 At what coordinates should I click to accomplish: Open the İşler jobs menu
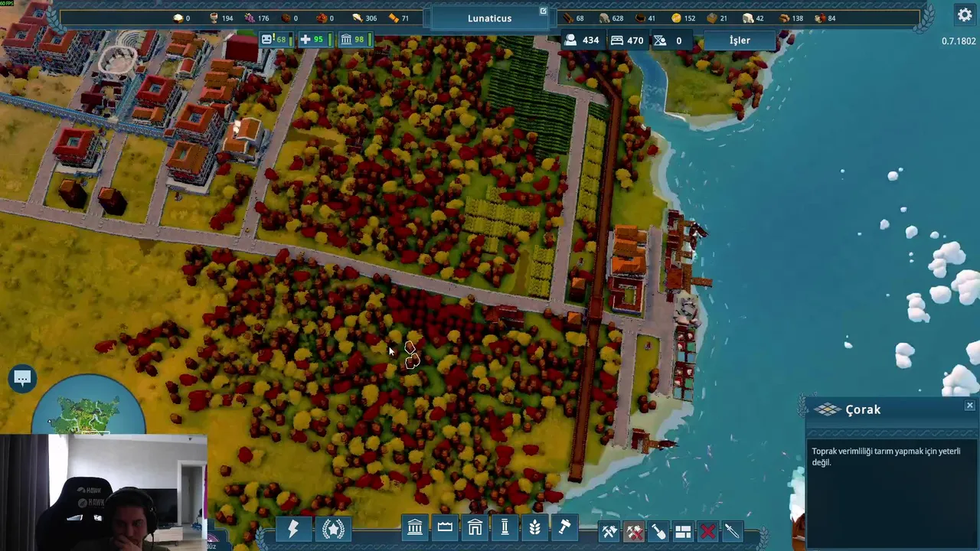coord(740,41)
